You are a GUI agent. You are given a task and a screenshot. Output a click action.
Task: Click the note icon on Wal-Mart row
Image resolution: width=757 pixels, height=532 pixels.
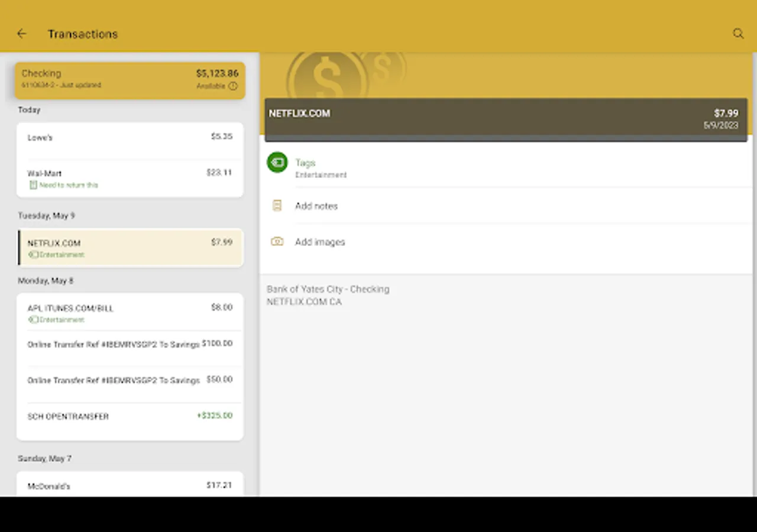click(33, 185)
